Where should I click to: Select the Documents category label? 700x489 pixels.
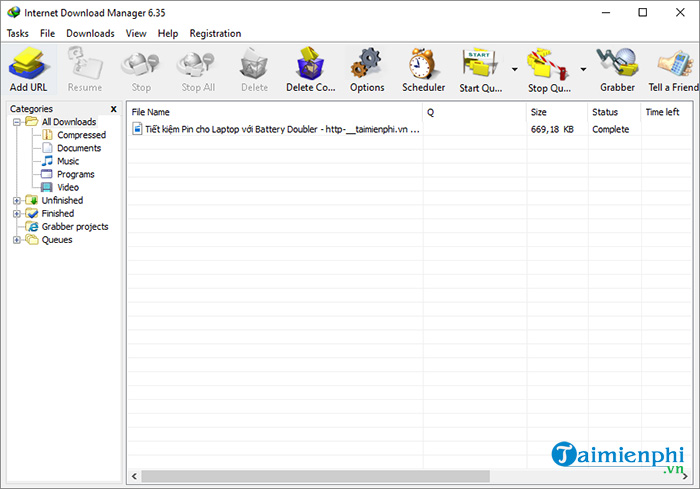(79, 148)
